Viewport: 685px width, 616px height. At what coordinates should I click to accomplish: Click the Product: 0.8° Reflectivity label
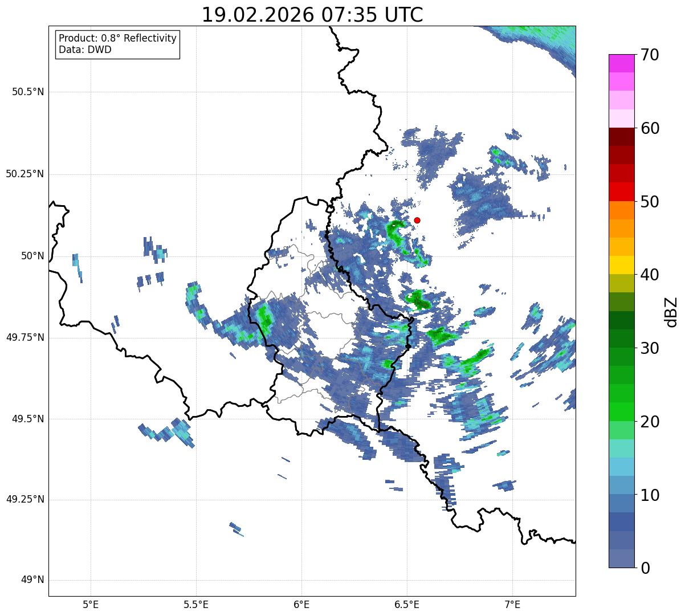[118, 38]
